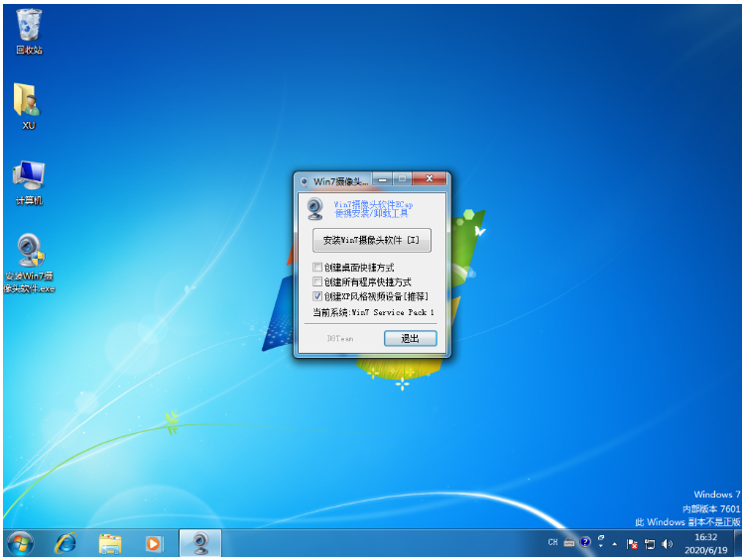
Task: Click the volume speaker tray icon
Action: click(x=668, y=543)
